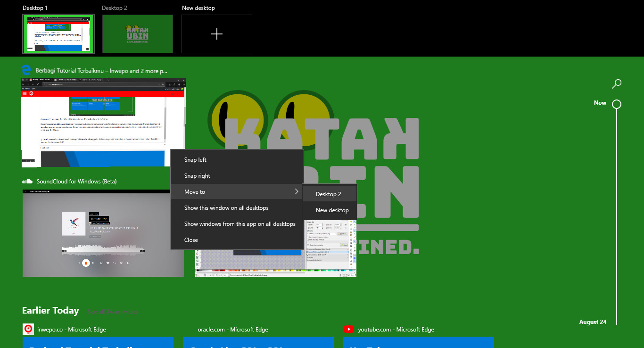Screen dimensions: 644x348
Task: Open the Edge window preview showing Inwepo
Action: tap(103, 123)
